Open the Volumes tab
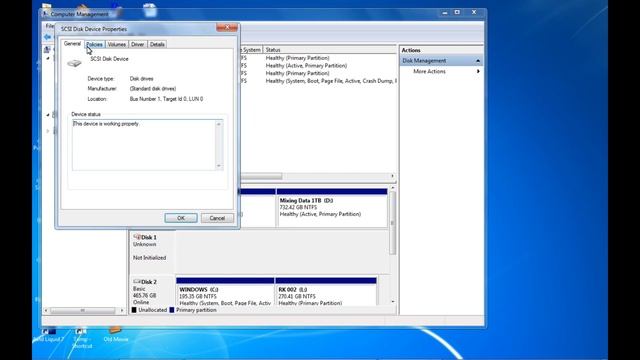This screenshot has height=360, width=640. pos(116,44)
